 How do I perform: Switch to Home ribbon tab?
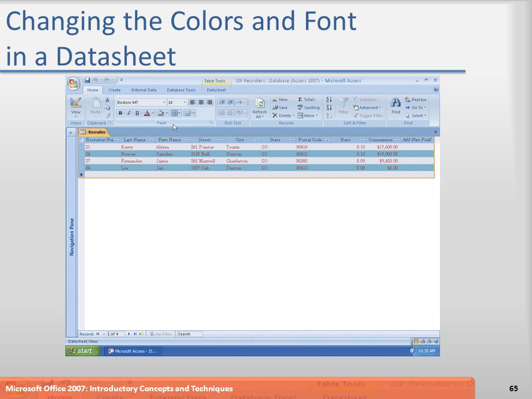[93, 90]
